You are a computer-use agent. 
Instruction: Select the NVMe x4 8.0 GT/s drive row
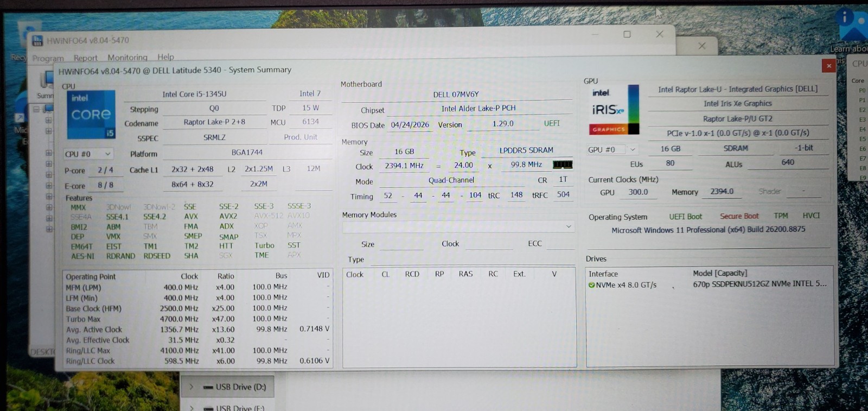(x=710, y=284)
